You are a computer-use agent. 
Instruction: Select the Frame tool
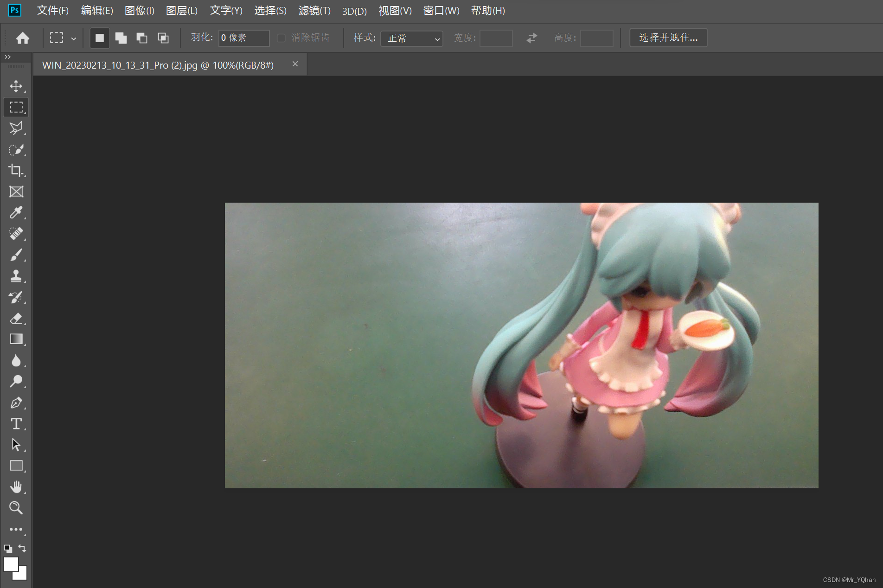(16, 192)
